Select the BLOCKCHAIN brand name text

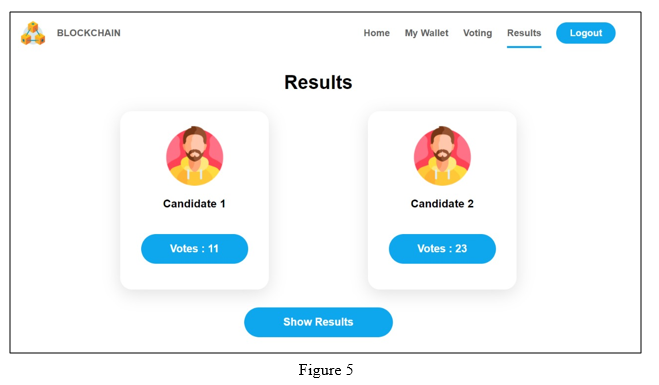(89, 33)
